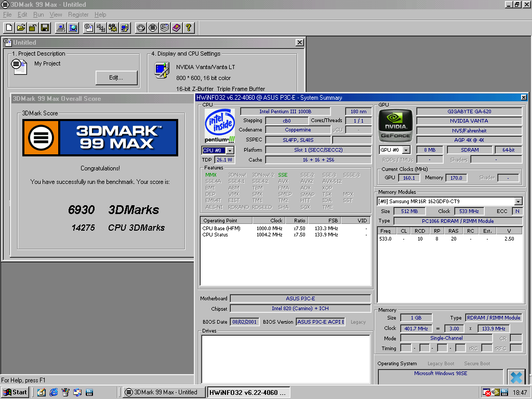Click the FSB column header
This screenshot has height=399, width=532.
coord(325,220)
